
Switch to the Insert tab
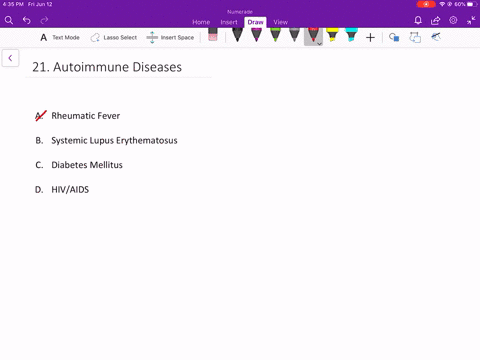229,22
